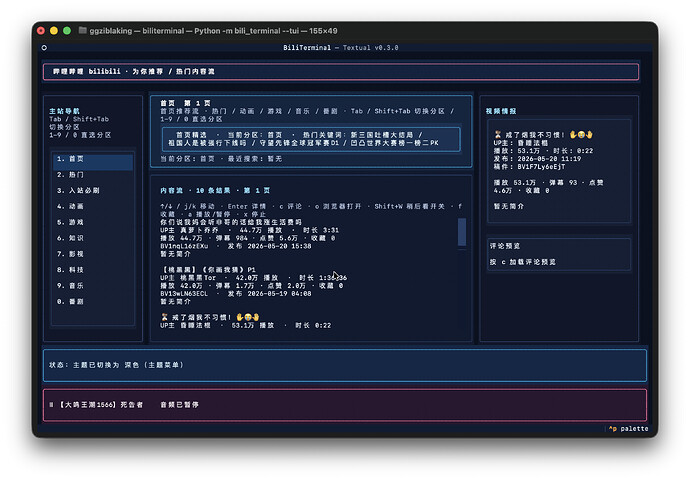Open 2. 热门 section in sidebar
Screen dimensions: 690x480
pos(93,175)
